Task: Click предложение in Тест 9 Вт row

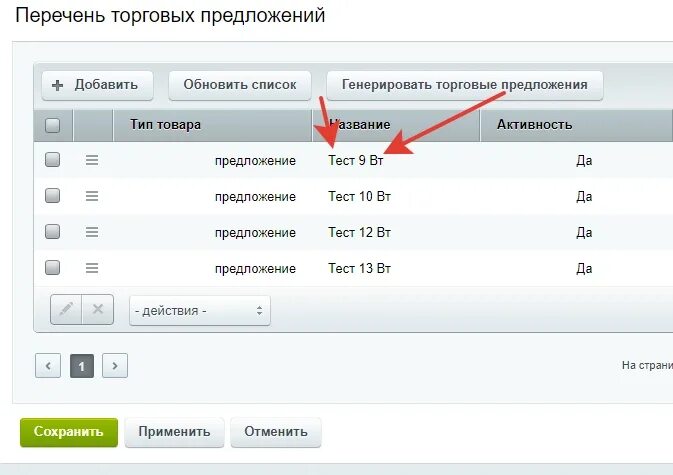Action: (x=255, y=161)
